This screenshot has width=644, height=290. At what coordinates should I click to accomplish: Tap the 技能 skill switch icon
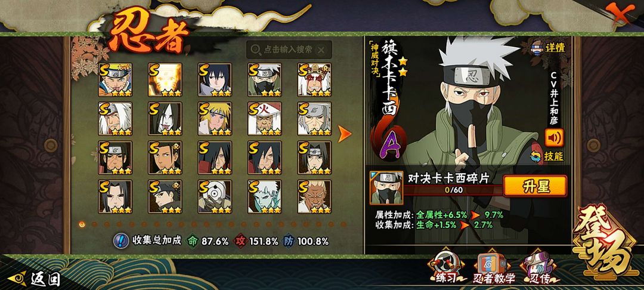click(547, 156)
